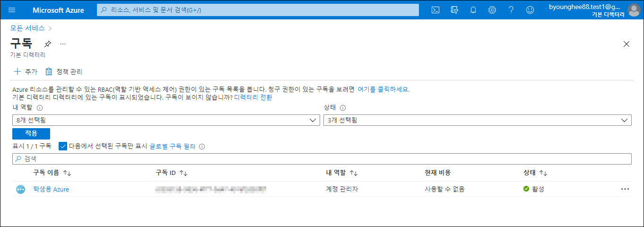Launch Cloud Shell from top bar
644x227 pixels.
[x=436, y=10]
